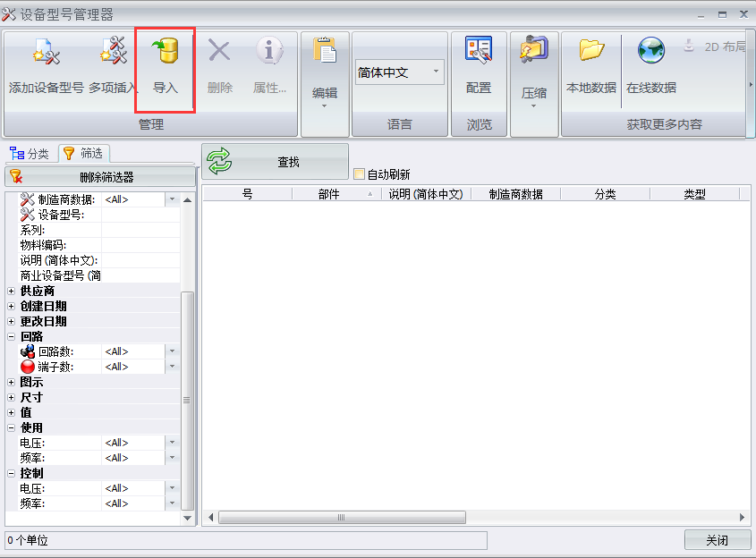Click the 多项插入 multiple insert icon
The height and width of the screenshot is (558, 756).
point(114,50)
